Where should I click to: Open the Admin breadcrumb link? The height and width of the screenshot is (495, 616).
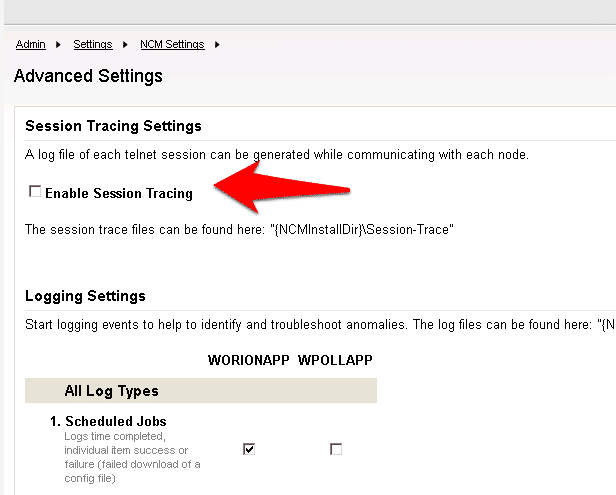coord(31,44)
